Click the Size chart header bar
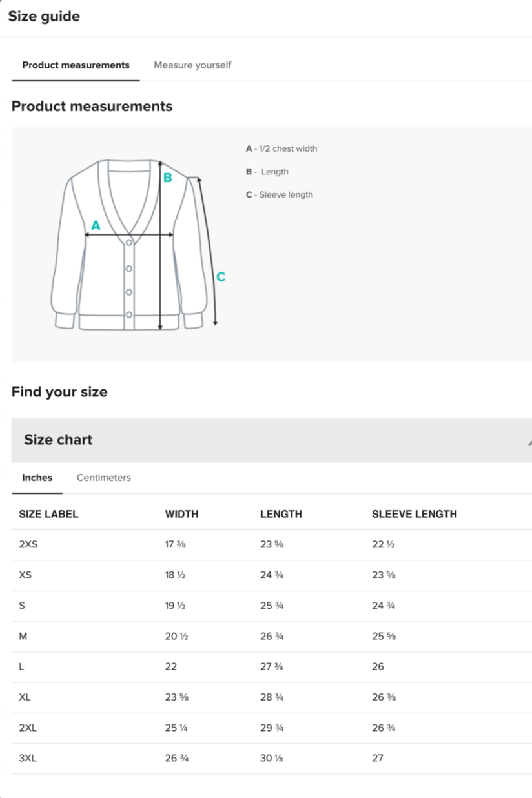Image resolution: width=532 pixels, height=798 pixels. [272, 440]
